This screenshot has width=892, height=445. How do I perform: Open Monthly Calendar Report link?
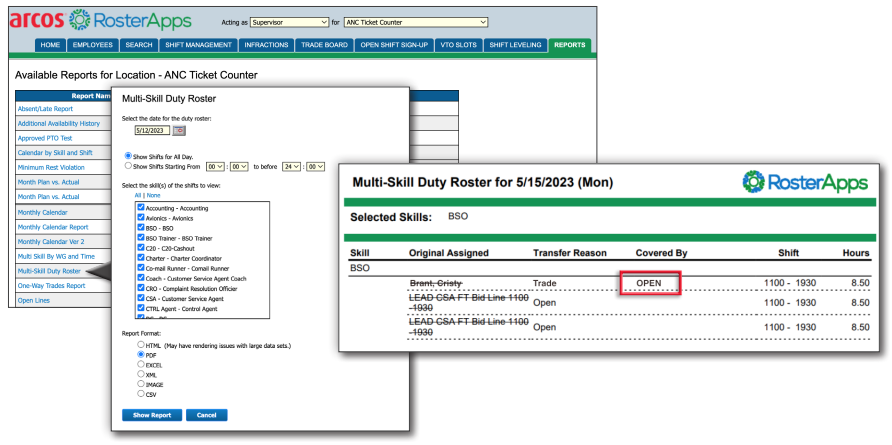pyautogui.click(x=53, y=227)
